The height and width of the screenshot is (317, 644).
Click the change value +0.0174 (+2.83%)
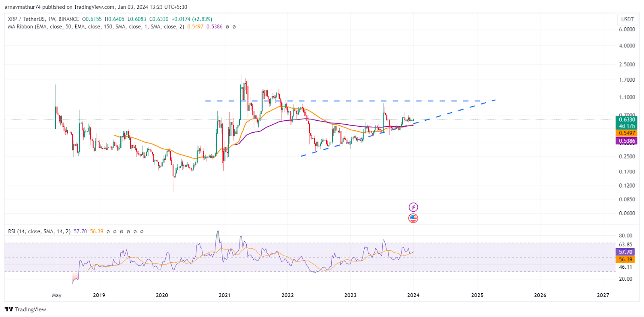coord(192,19)
